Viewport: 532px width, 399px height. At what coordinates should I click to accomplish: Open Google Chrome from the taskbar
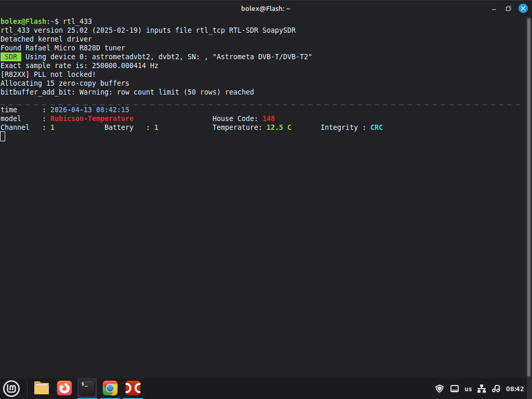(110, 388)
